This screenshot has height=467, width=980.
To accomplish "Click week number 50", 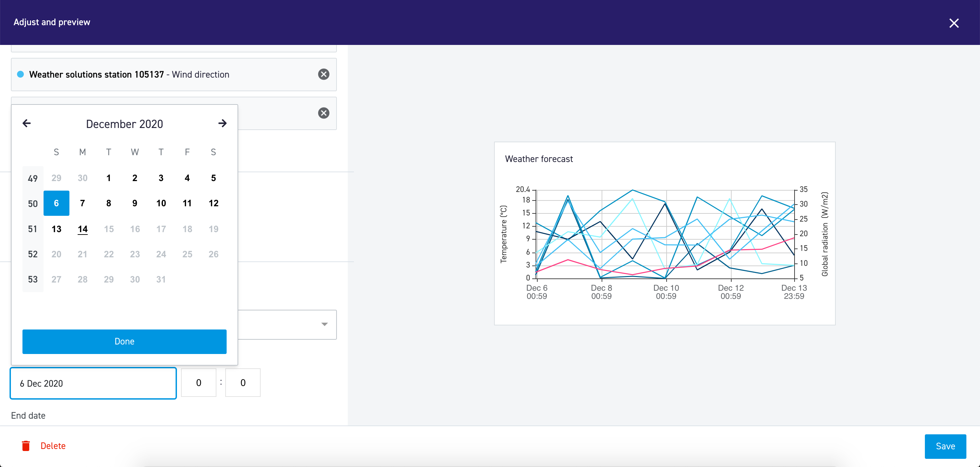I will click(33, 203).
